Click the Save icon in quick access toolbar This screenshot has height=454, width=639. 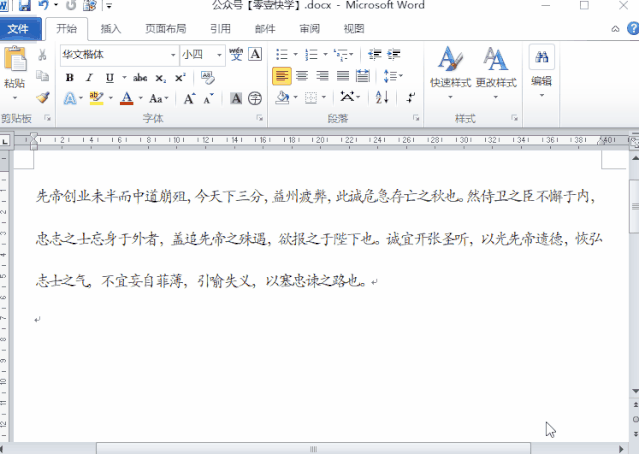point(27,6)
